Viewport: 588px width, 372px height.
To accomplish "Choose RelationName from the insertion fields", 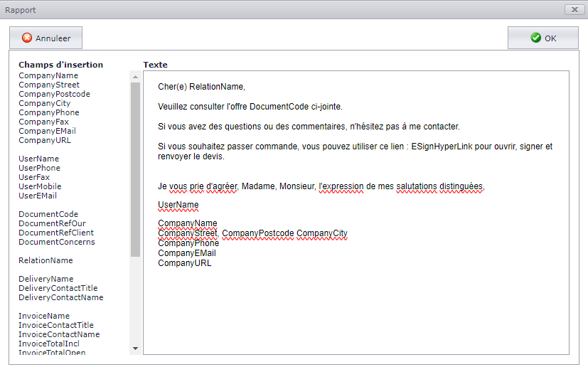I will point(46,260).
